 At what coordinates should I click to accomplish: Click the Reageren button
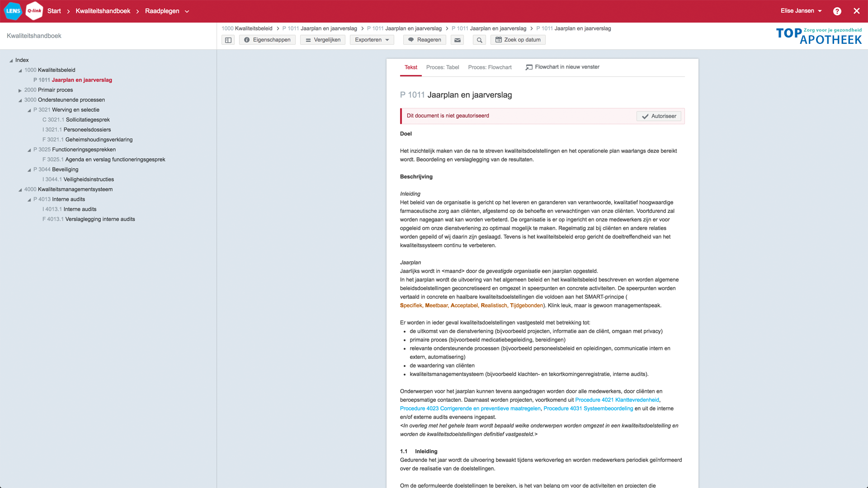pos(425,40)
